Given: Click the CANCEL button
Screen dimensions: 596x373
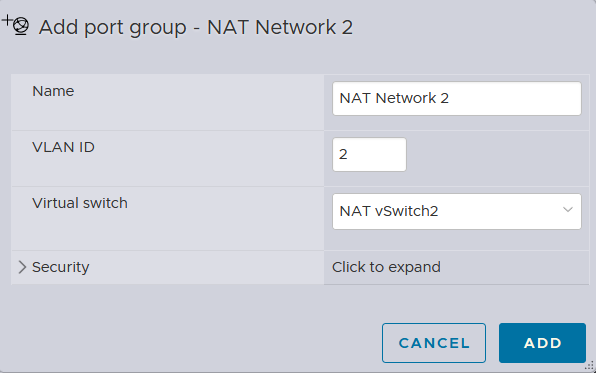Looking at the screenshot, I should coord(434,343).
